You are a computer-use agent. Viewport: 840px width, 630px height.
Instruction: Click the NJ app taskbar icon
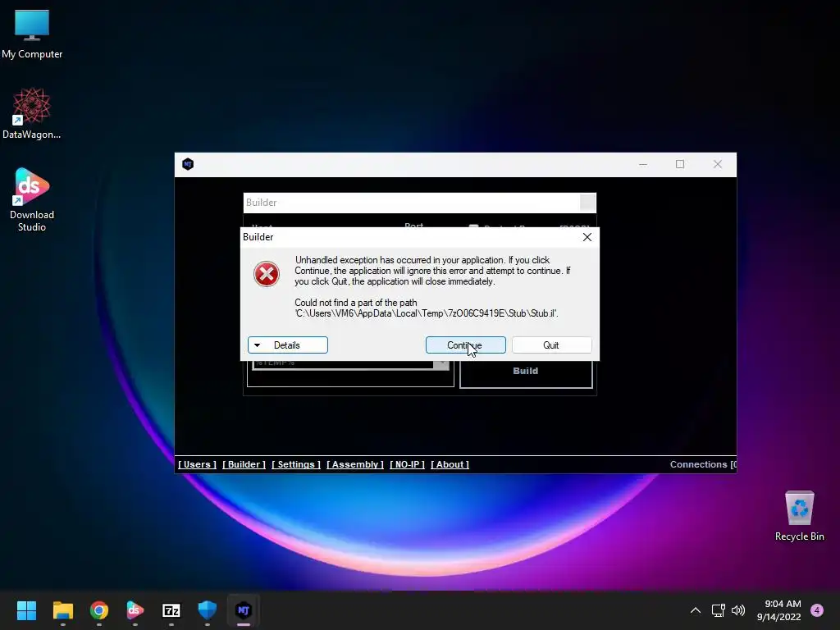(244, 610)
